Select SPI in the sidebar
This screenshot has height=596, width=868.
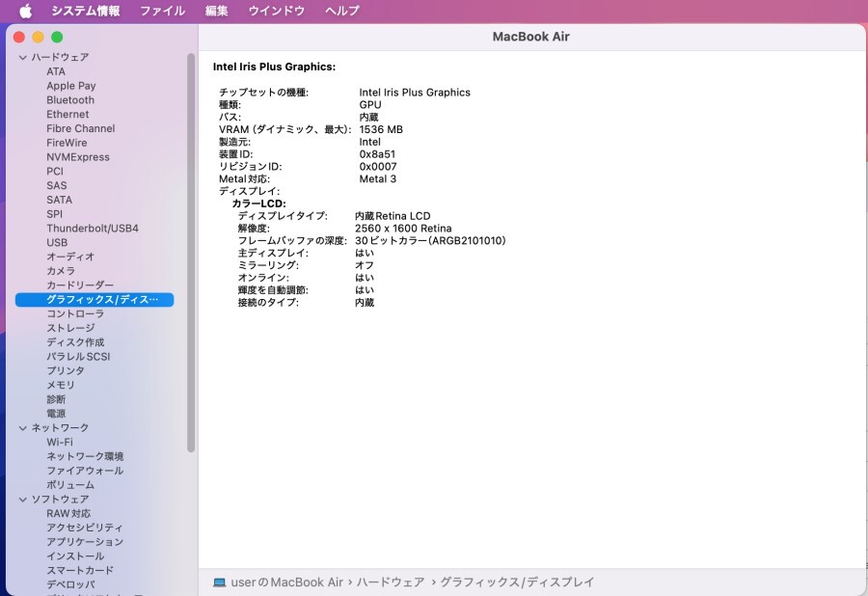(x=54, y=214)
